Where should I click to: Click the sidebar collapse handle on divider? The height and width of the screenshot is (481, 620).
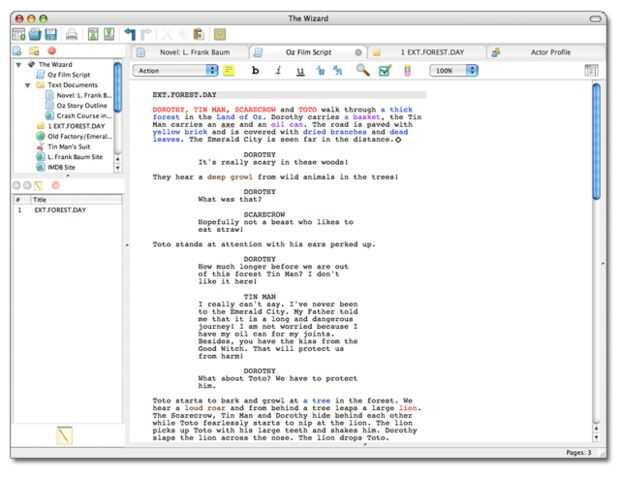click(x=127, y=245)
